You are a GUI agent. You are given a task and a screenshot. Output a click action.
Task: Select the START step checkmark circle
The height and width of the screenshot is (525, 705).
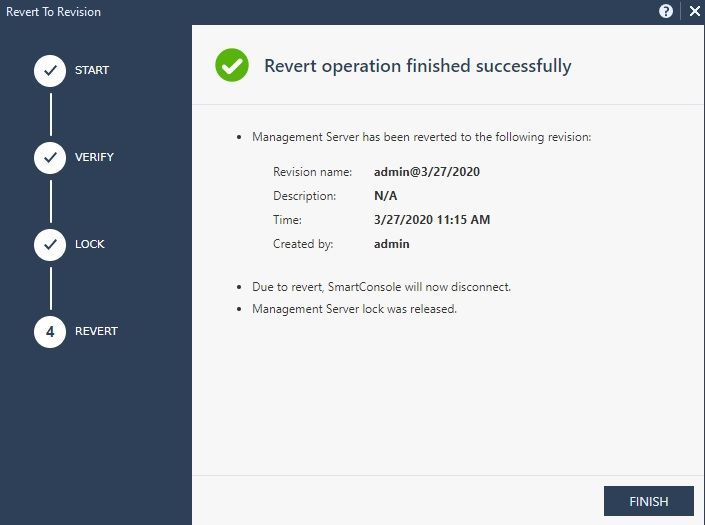[50, 71]
